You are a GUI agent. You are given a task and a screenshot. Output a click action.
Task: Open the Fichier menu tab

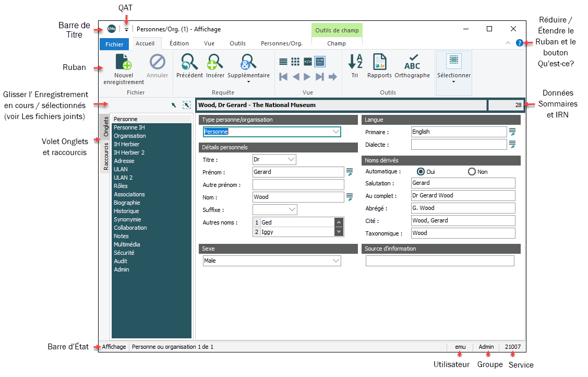(x=114, y=44)
